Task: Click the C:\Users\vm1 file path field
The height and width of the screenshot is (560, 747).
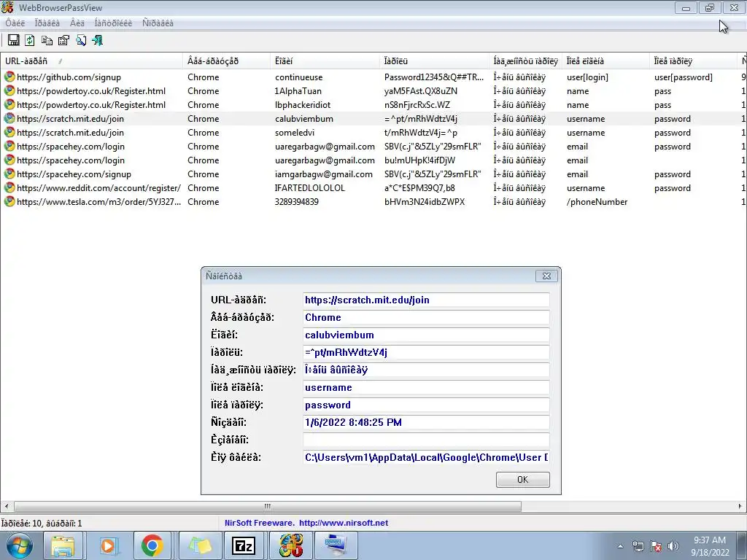Action: coord(426,458)
